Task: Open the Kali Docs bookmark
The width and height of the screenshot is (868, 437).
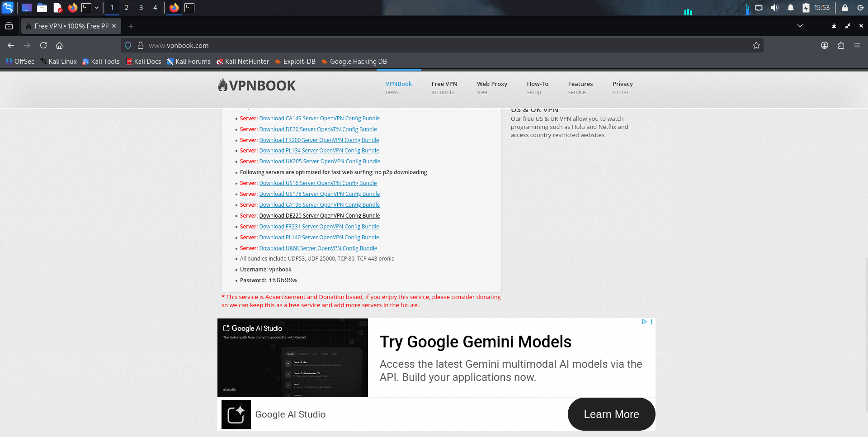Action: (143, 62)
